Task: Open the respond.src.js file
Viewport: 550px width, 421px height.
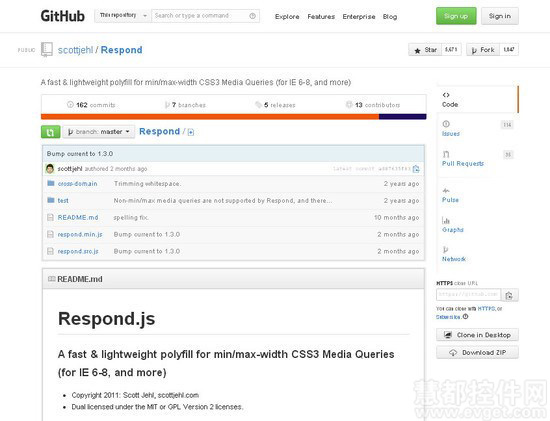Action: point(78,251)
